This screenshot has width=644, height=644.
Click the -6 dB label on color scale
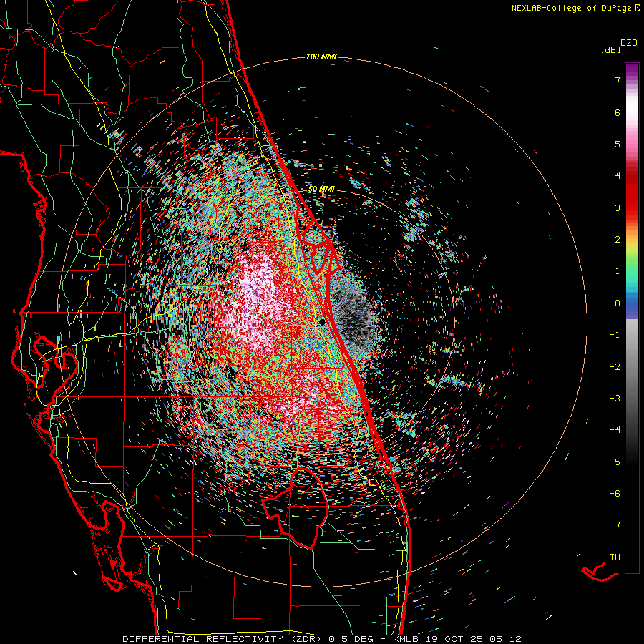point(615,493)
